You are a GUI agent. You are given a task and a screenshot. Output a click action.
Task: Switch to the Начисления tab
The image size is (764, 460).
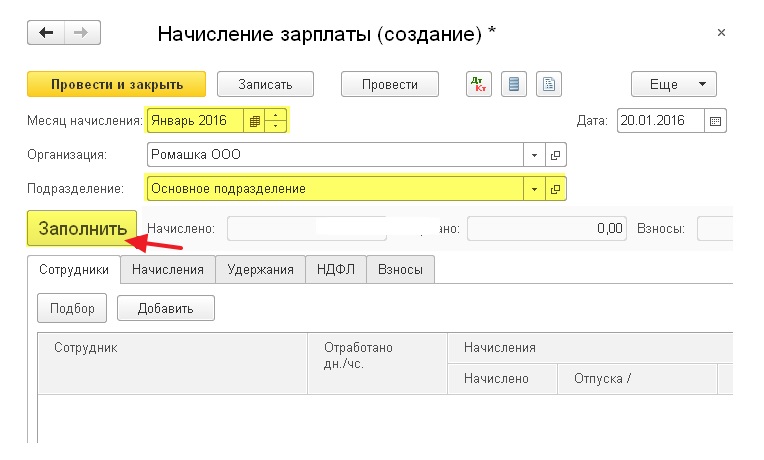(168, 269)
